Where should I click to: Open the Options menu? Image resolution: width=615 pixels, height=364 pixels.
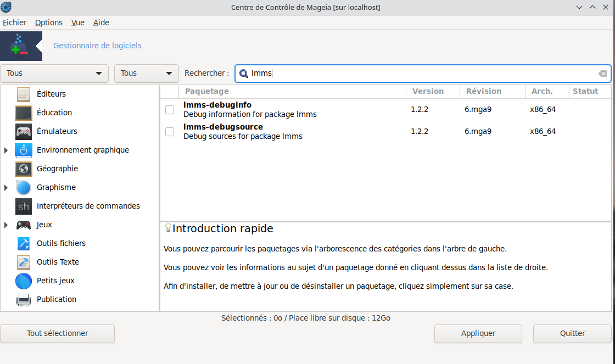click(49, 23)
